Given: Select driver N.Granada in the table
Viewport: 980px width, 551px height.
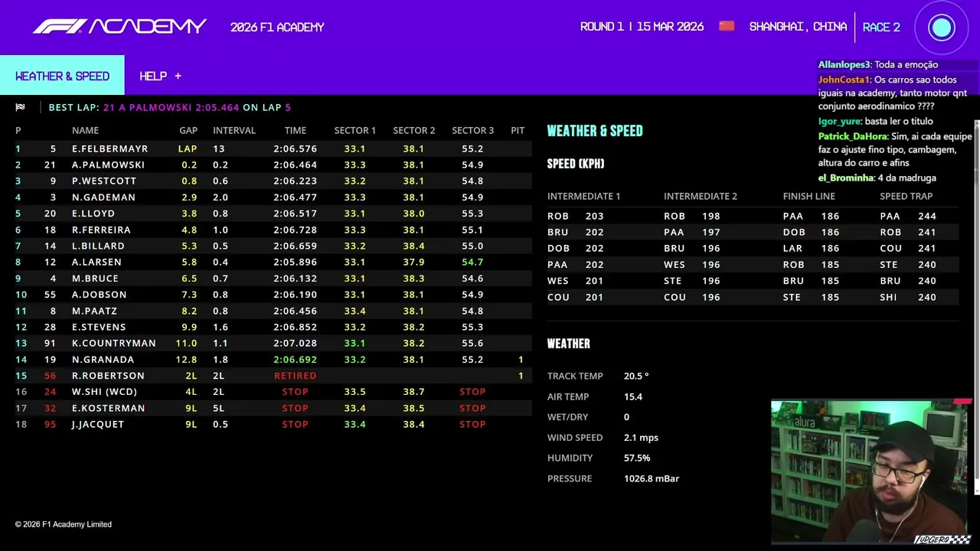Looking at the screenshot, I should [x=103, y=359].
